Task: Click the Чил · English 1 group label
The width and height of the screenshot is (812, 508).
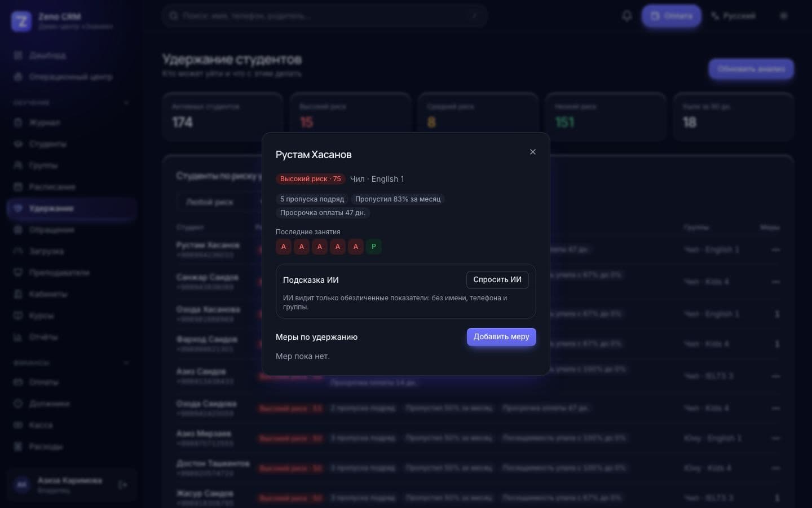Action: [377, 179]
